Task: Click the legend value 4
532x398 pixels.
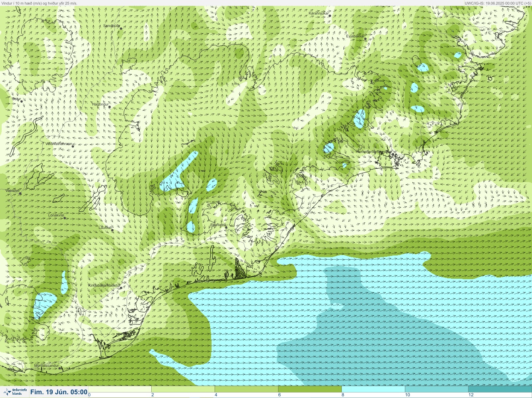Action: point(216,395)
